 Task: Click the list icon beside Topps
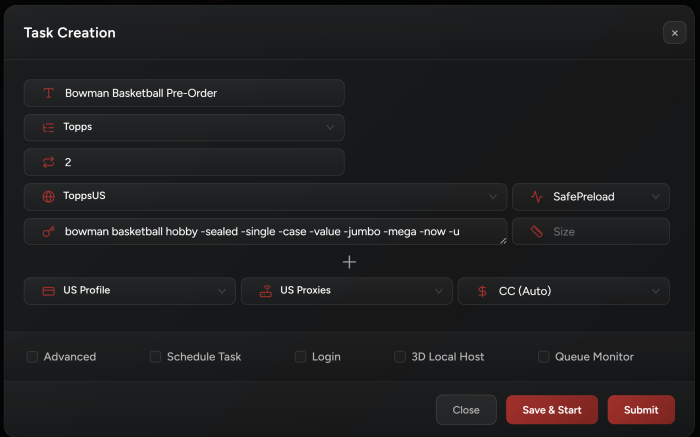[x=47, y=127]
